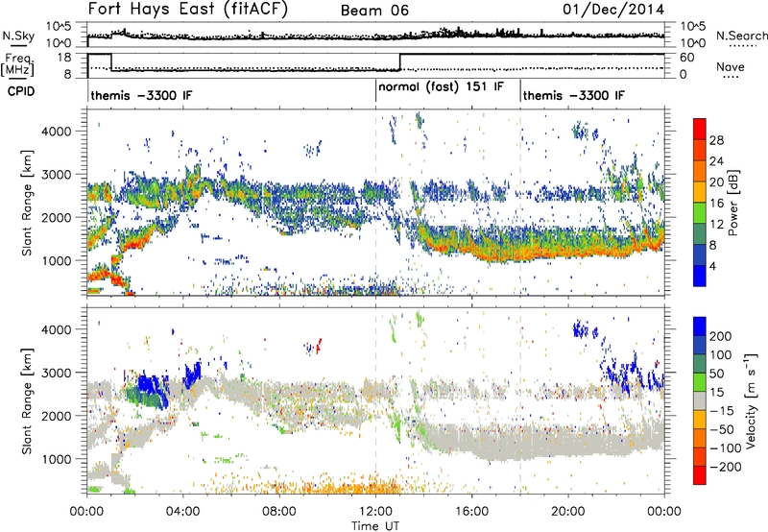Click 'Slant Range [km]' label of velocity panel
The width and height of the screenshot is (768, 532).
click(x=27, y=401)
